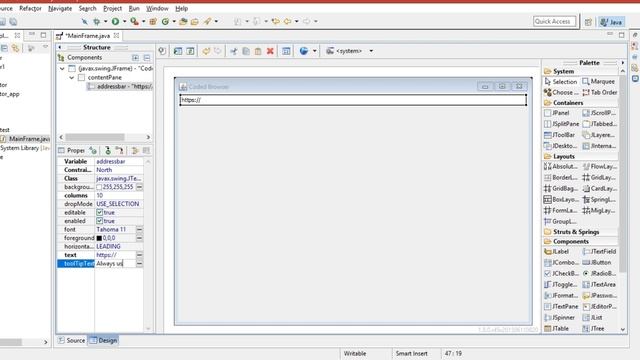640x360 pixels.
Task: Select the JSpinner palette component
Action: tap(560, 318)
